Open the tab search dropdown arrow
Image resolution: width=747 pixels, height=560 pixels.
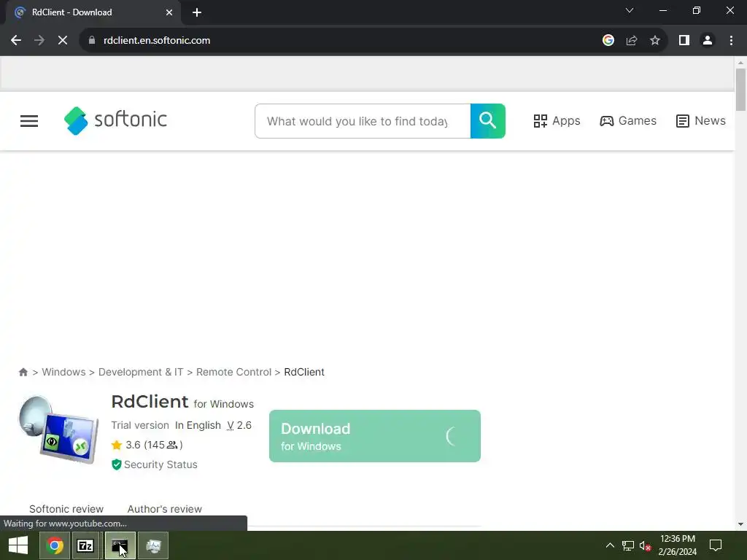[630, 10]
